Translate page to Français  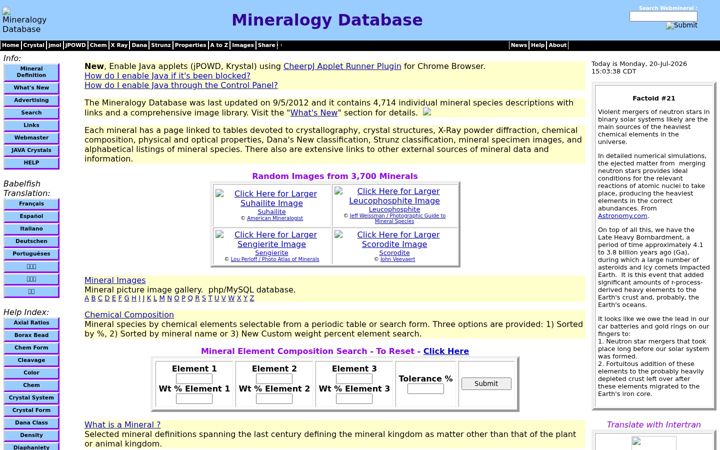[x=31, y=204]
